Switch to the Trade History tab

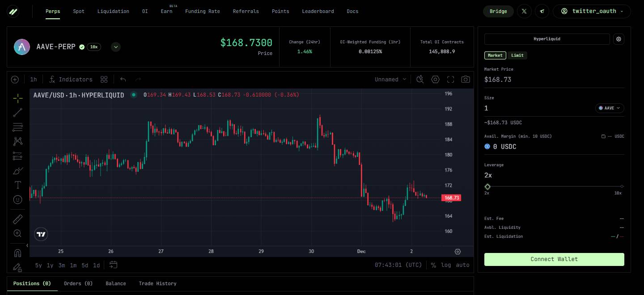coord(157,283)
